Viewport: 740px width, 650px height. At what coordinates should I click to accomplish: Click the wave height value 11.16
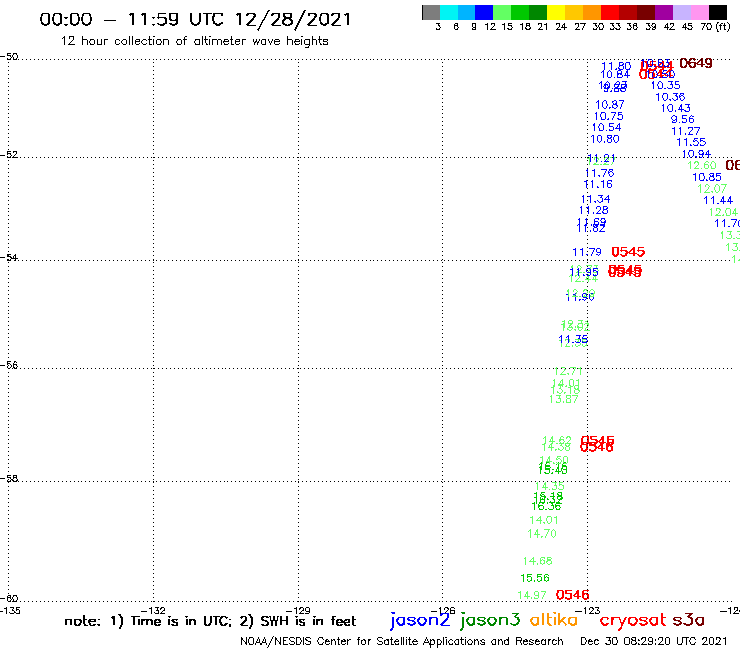[x=598, y=185]
